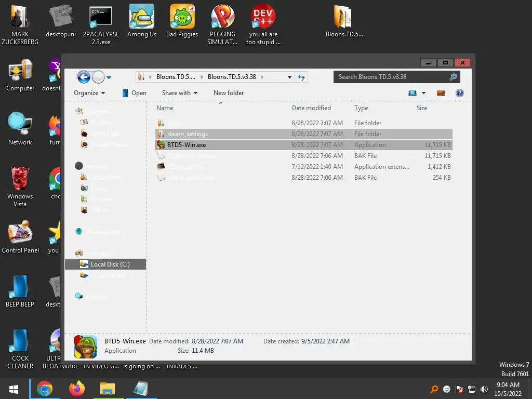532x399 pixels.
Task: Select the steam_settings folder row
Action: pos(303,134)
